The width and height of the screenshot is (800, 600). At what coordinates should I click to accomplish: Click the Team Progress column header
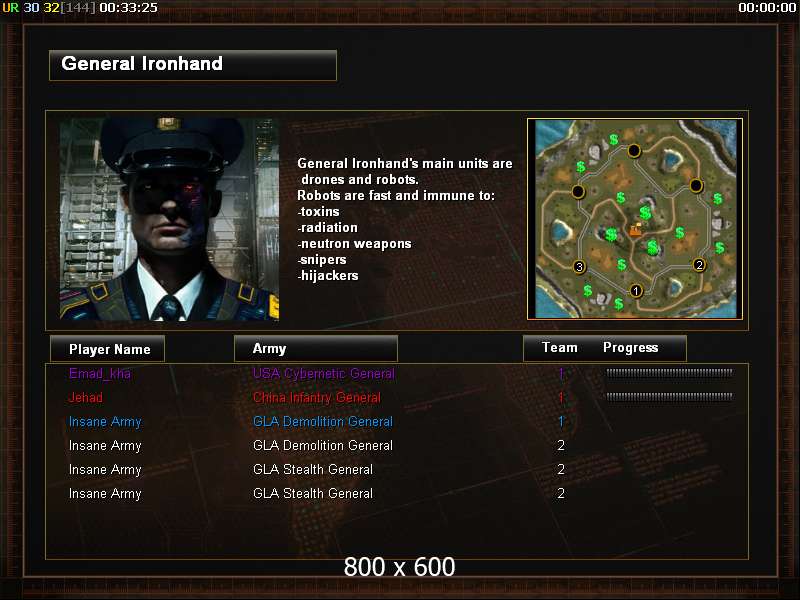point(605,348)
